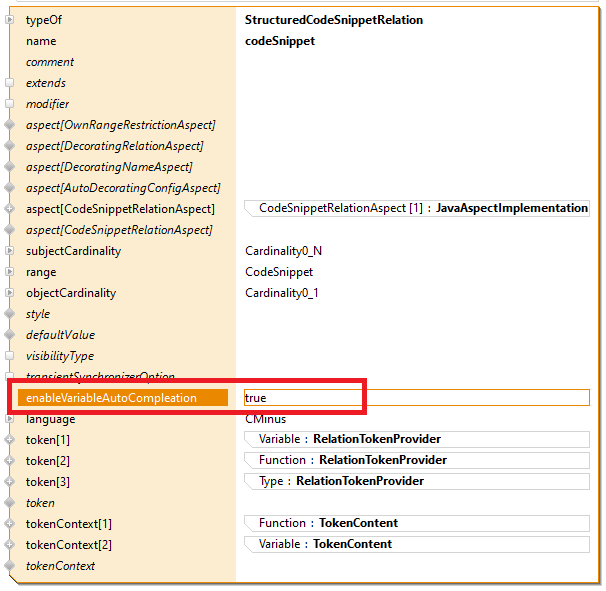Click the diamond icon beside aspect[DecoratingNameAspect]
Screen dimensions: 606x591
click(10, 167)
